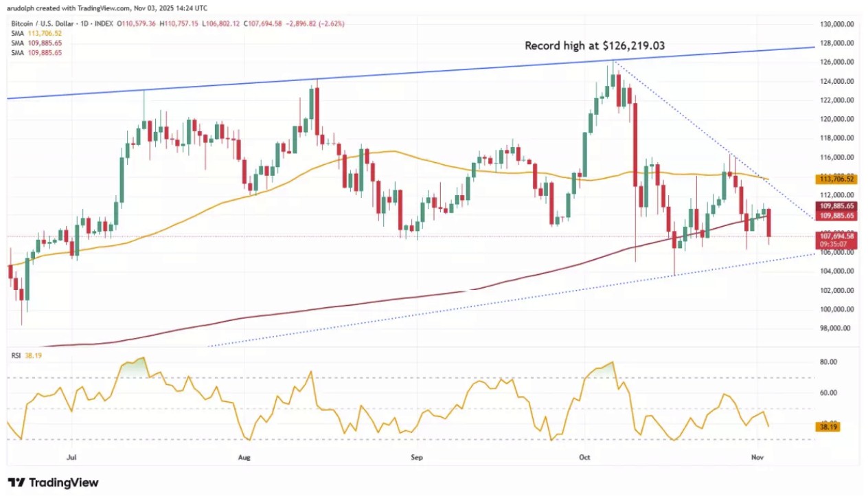
Task: Click the Nov label on time axis
Action: (x=757, y=456)
